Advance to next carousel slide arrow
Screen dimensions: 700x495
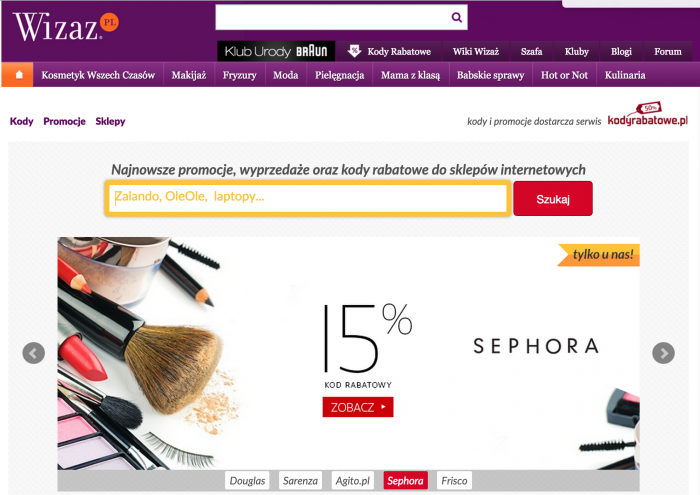click(x=663, y=353)
